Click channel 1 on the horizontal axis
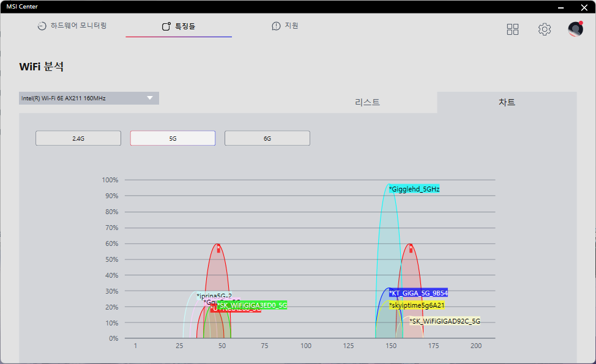Screen dimensions: 596x364 [135, 346]
